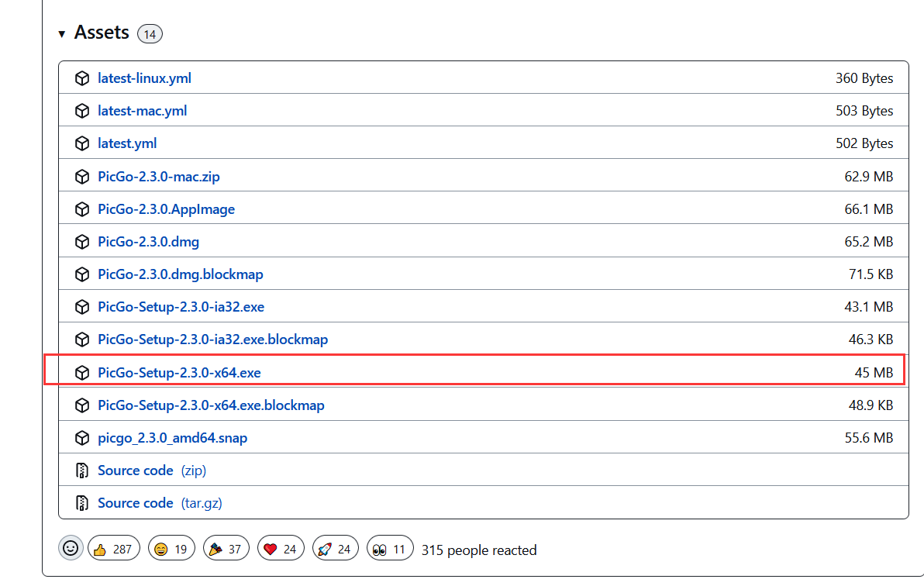This screenshot has height=586, width=924.
Task: Download Source code (zip)
Action: tap(152, 471)
